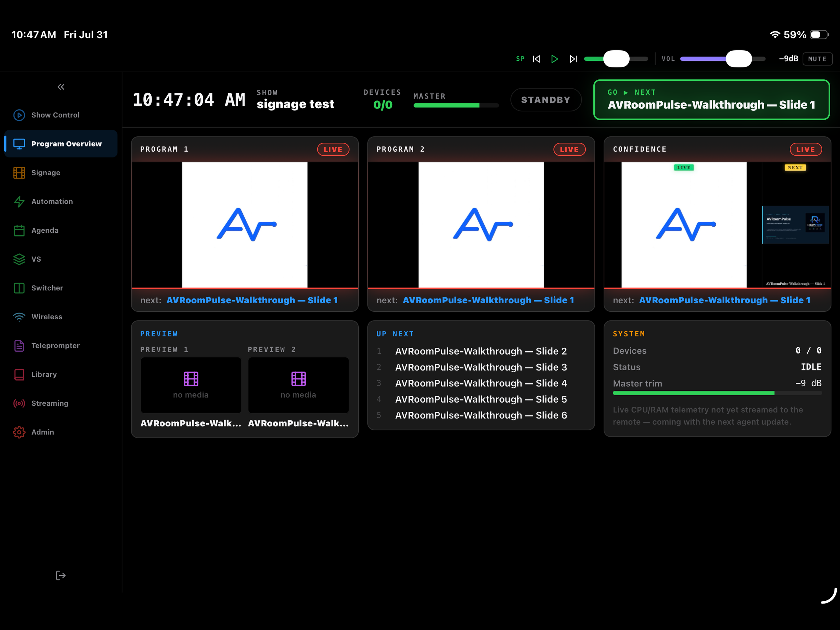Open the Confidence live slide thumbnail
The height and width of the screenshot is (630, 840).
coord(684,225)
